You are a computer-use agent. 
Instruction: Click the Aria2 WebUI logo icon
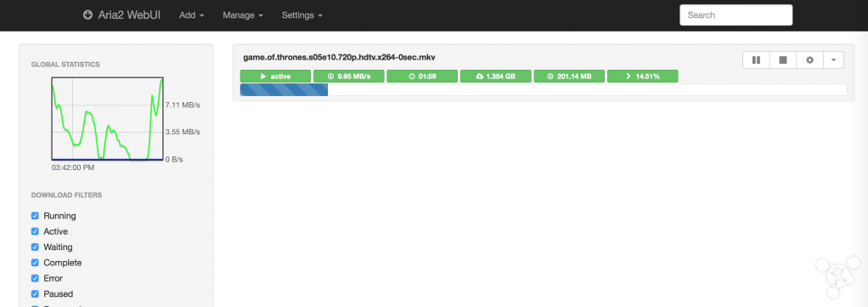[87, 15]
